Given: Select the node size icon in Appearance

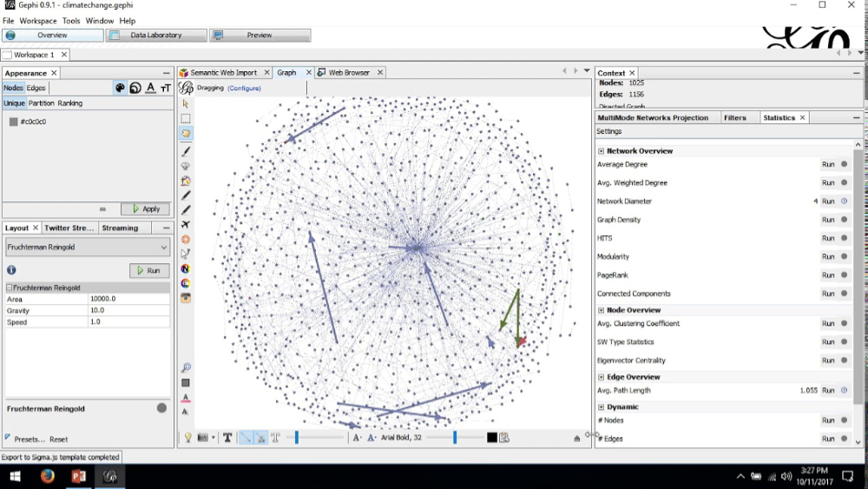Looking at the screenshot, I should coord(135,88).
